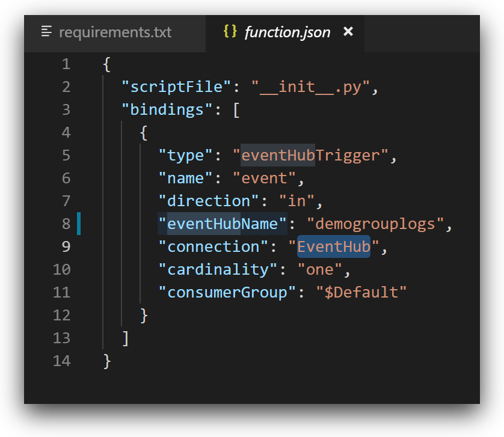Click the blue change marker beside line 8
This screenshot has width=504, height=437.
click(x=79, y=224)
